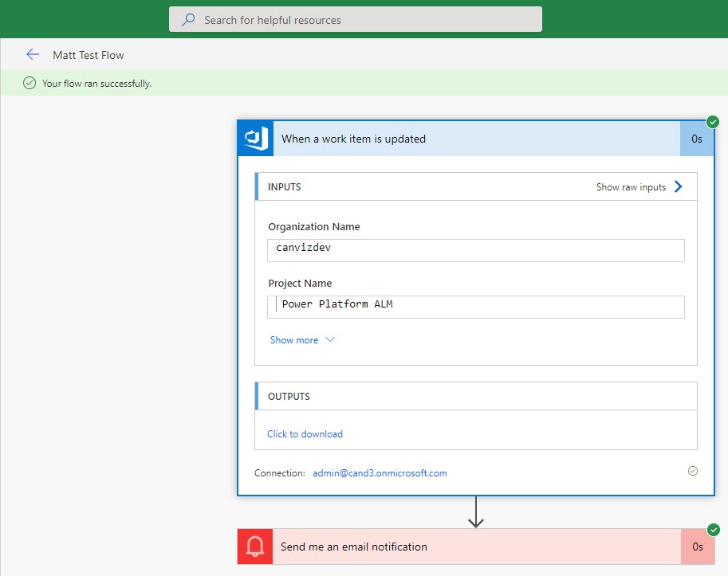This screenshot has width=728, height=576.
Task: Click the Show raw inputs link
Action: [x=631, y=187]
